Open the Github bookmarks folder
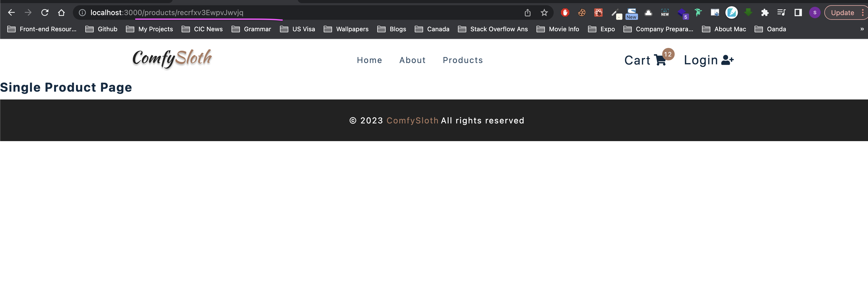 [x=101, y=29]
